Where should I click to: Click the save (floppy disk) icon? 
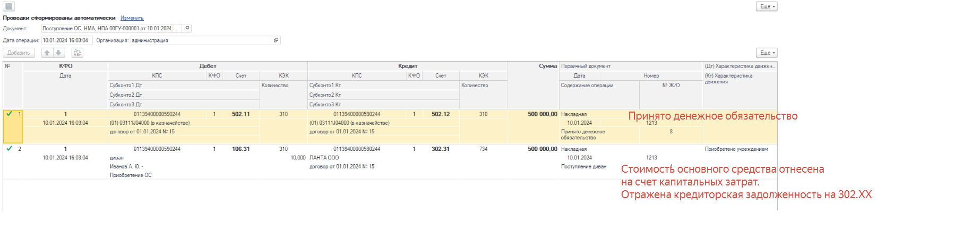[8, 6]
